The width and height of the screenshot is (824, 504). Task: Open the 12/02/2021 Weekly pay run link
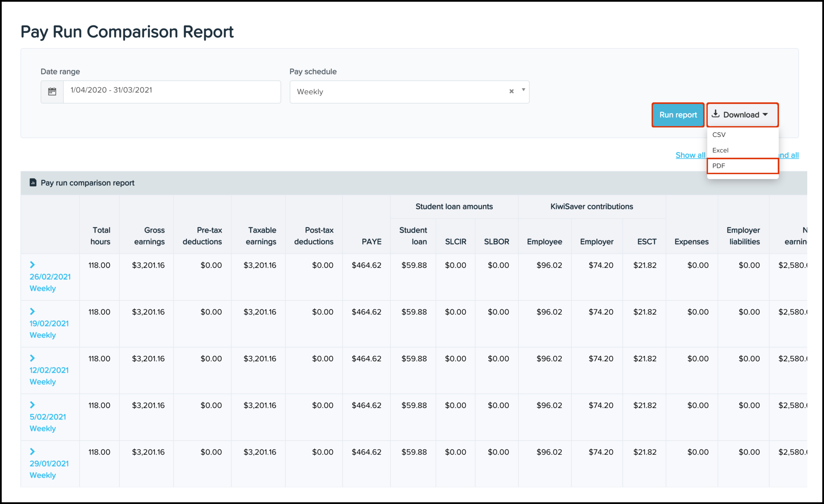49,370
